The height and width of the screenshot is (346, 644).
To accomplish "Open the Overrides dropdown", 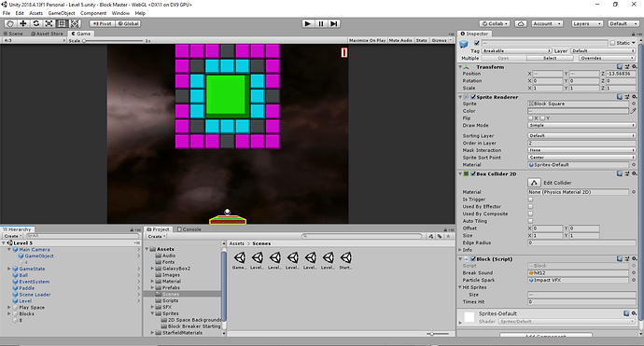I will [x=607, y=58].
